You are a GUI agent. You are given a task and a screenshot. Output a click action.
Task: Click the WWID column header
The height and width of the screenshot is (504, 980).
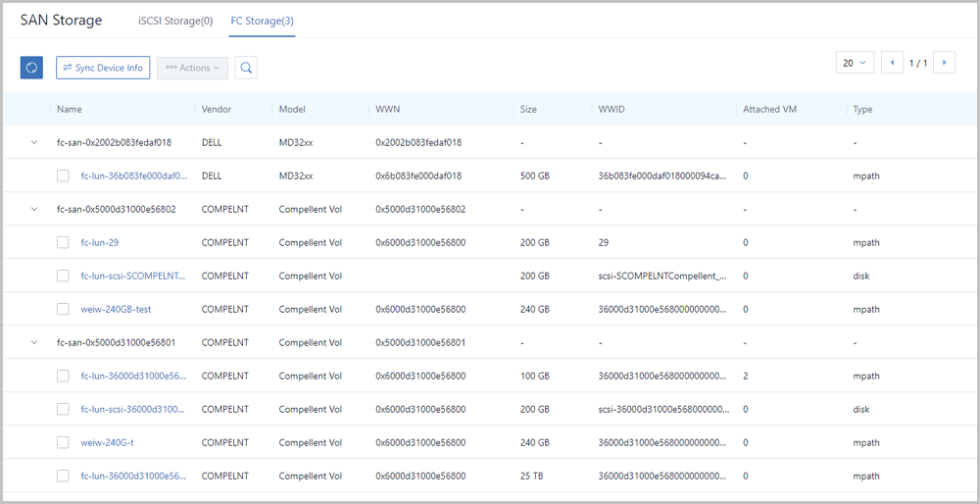click(x=612, y=110)
